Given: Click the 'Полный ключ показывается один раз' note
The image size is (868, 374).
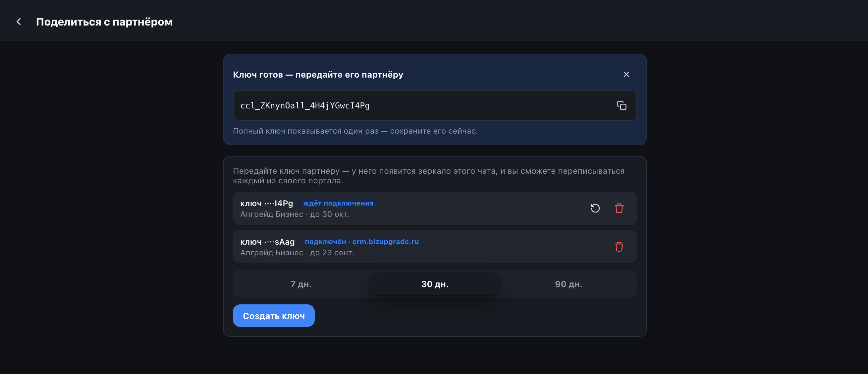Looking at the screenshot, I should point(355,131).
